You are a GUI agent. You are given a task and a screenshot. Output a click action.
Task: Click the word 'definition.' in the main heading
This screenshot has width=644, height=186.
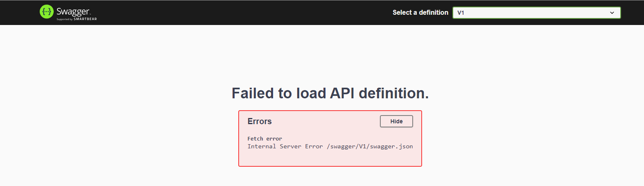click(393, 93)
